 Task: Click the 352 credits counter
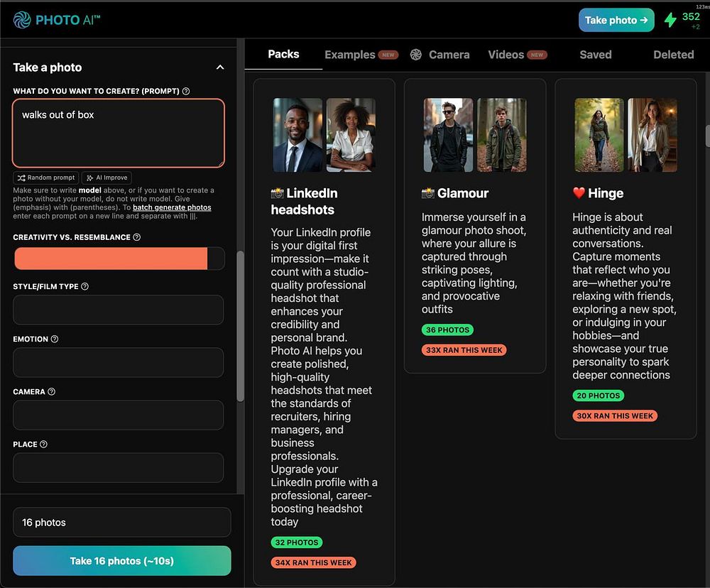point(691,17)
